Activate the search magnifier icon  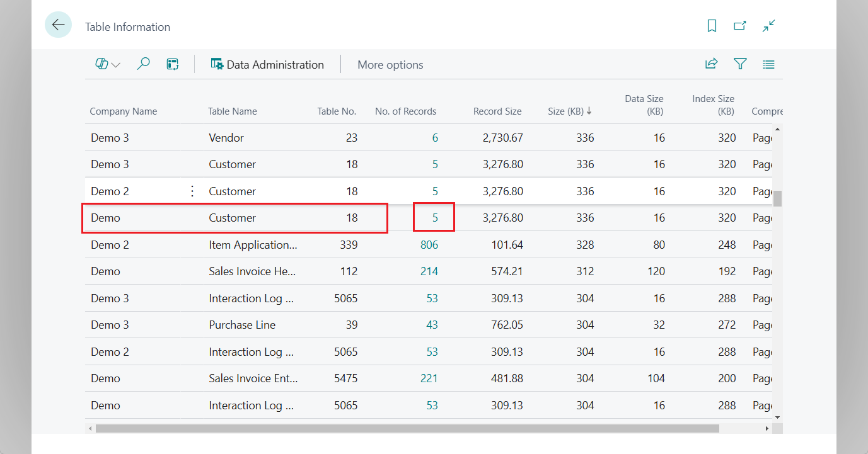tap(143, 64)
